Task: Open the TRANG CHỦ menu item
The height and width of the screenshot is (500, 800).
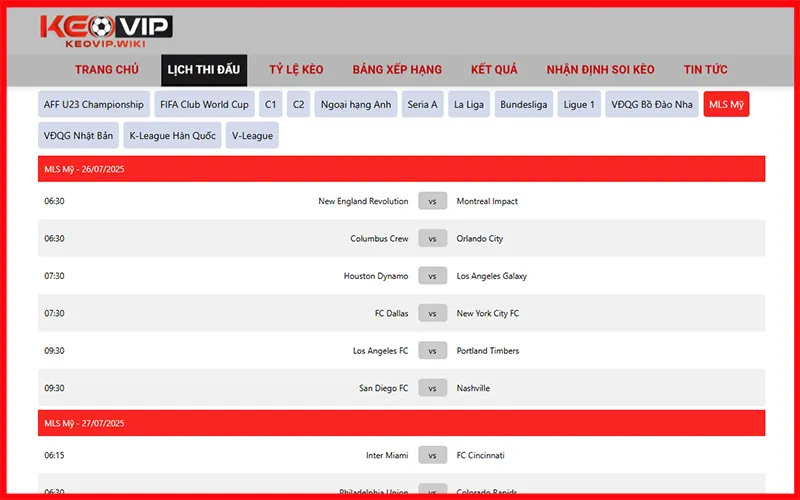Action: tap(106, 70)
